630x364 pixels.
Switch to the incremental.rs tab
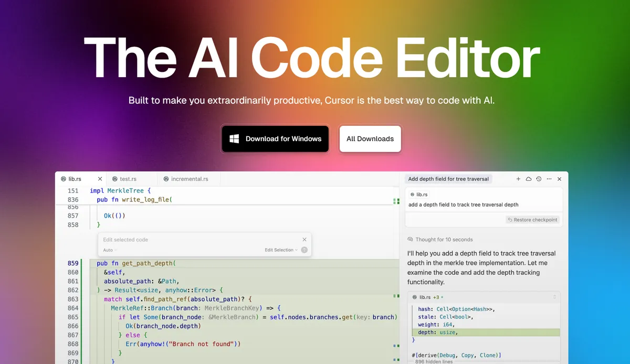pyautogui.click(x=189, y=179)
